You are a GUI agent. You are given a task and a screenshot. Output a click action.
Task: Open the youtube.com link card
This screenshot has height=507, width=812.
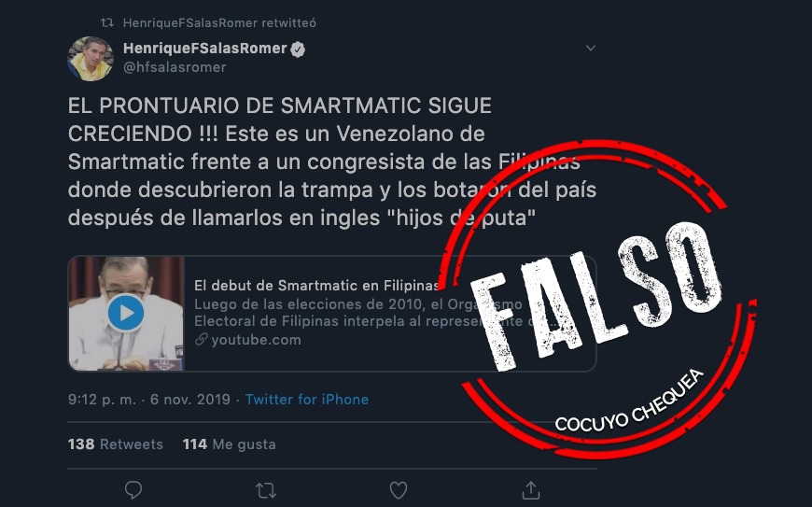tap(332, 314)
